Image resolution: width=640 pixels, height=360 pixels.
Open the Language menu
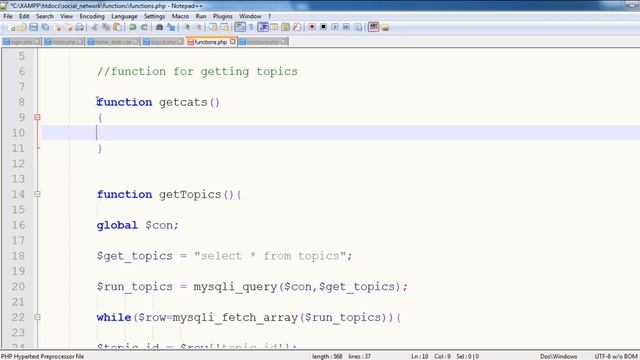click(124, 16)
